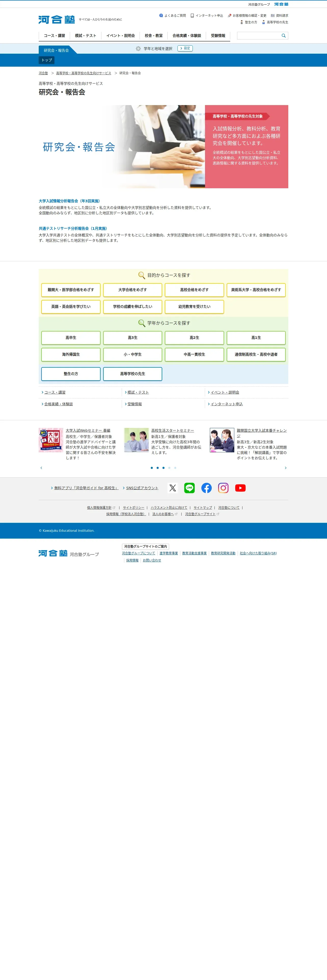Select 高卒生 grade button
Image resolution: width=327 pixels, height=980 pixels.
[x=71, y=338]
